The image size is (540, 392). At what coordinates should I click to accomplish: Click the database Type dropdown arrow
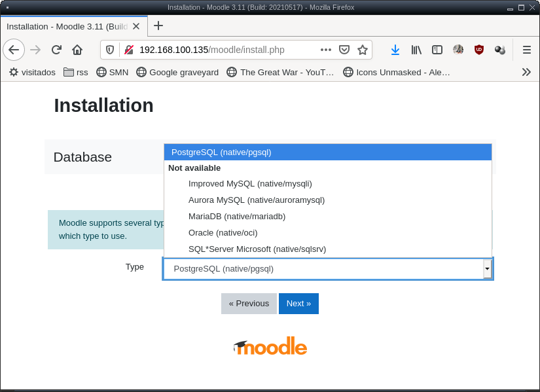(487, 269)
